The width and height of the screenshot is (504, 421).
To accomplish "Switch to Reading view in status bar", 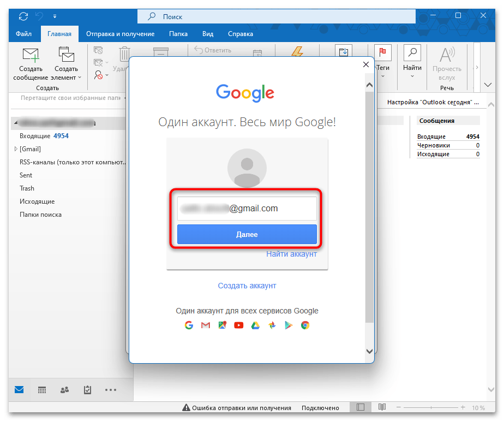I will (x=382, y=407).
